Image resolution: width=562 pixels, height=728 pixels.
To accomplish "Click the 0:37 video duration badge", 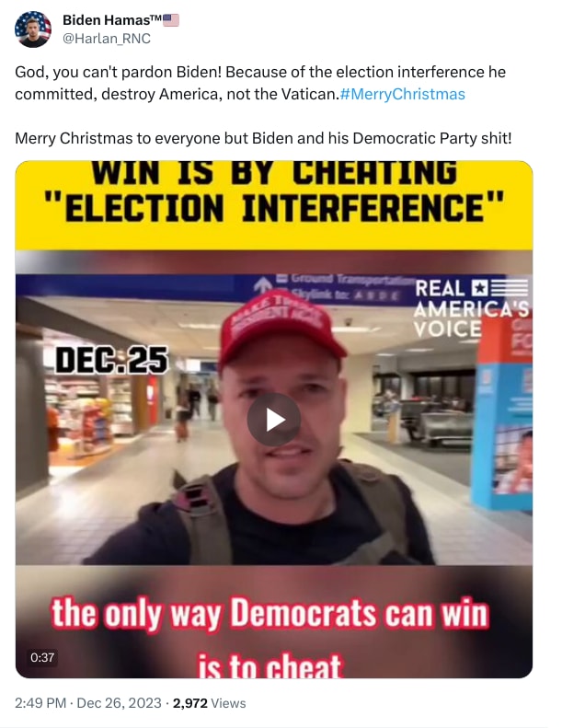I will point(42,657).
